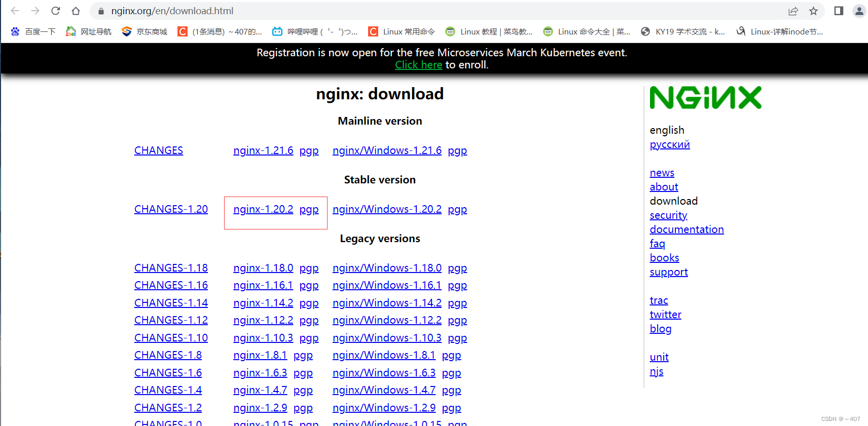
Task: Download nginx/Windows-1.21.6
Action: point(387,150)
